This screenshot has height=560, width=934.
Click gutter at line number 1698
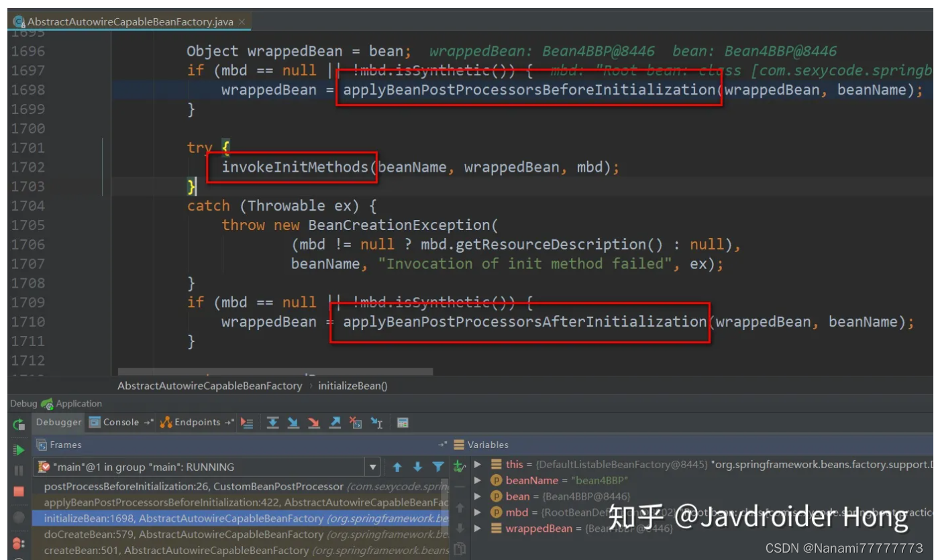28,90
